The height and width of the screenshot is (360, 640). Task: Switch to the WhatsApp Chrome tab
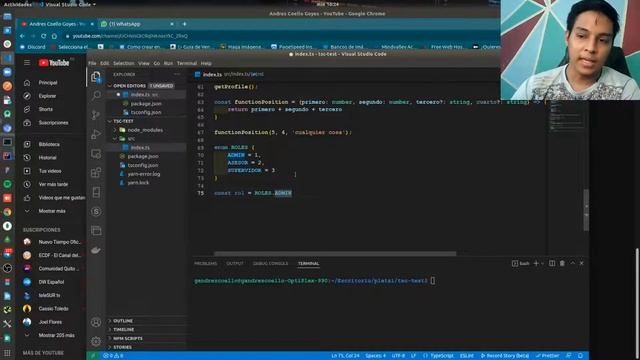138,24
